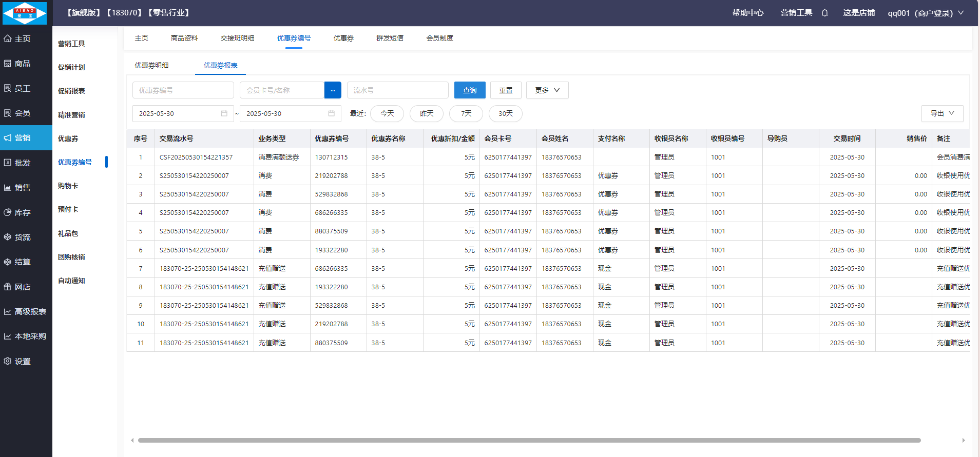Open the 主页 home sidebar icon
Image resolution: width=980 pixels, height=457 pixels.
coord(8,38)
